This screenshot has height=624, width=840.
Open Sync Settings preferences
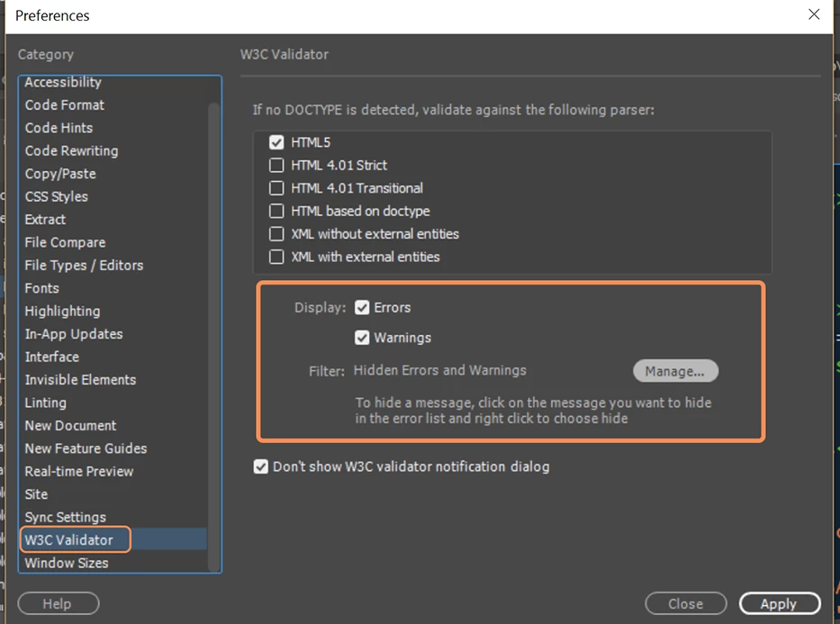[113, 518]
